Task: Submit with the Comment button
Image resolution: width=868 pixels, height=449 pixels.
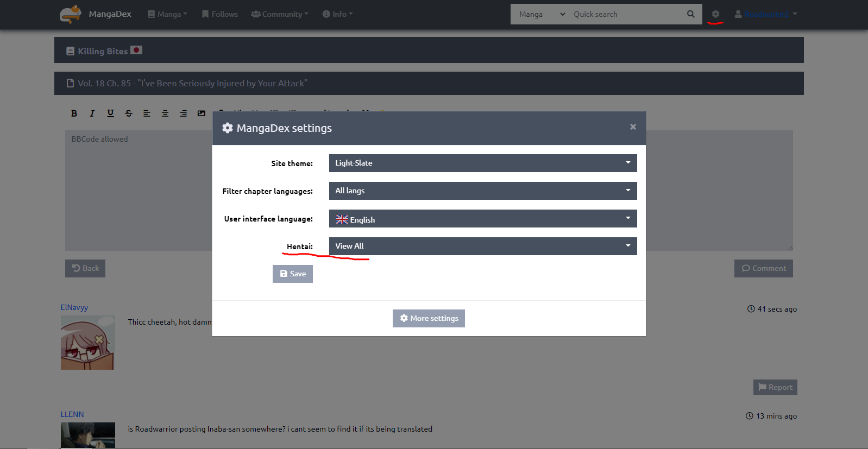Action: point(764,268)
